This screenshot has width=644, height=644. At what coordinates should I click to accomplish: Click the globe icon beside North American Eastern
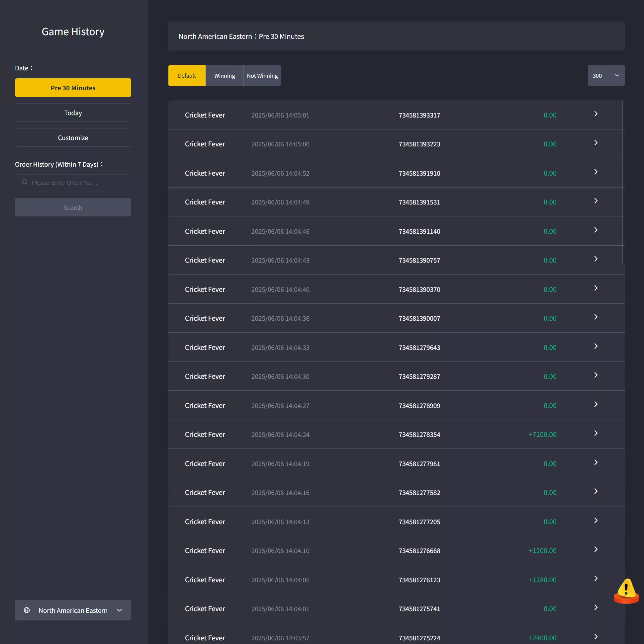pyautogui.click(x=27, y=610)
